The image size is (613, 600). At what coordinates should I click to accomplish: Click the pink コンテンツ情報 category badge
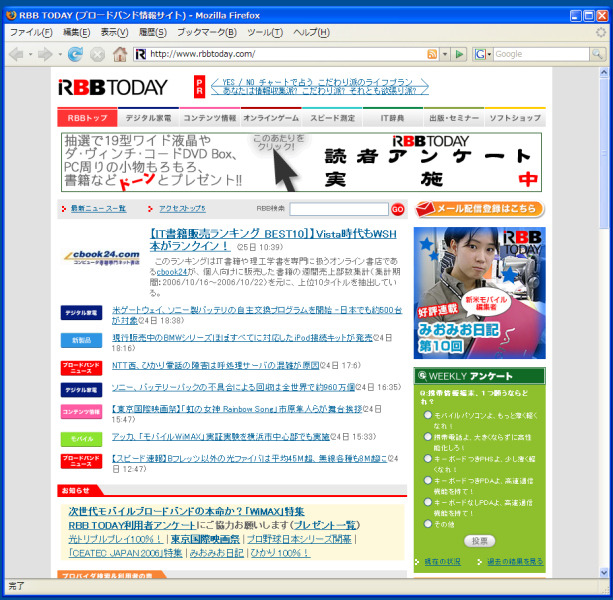pos(81,412)
